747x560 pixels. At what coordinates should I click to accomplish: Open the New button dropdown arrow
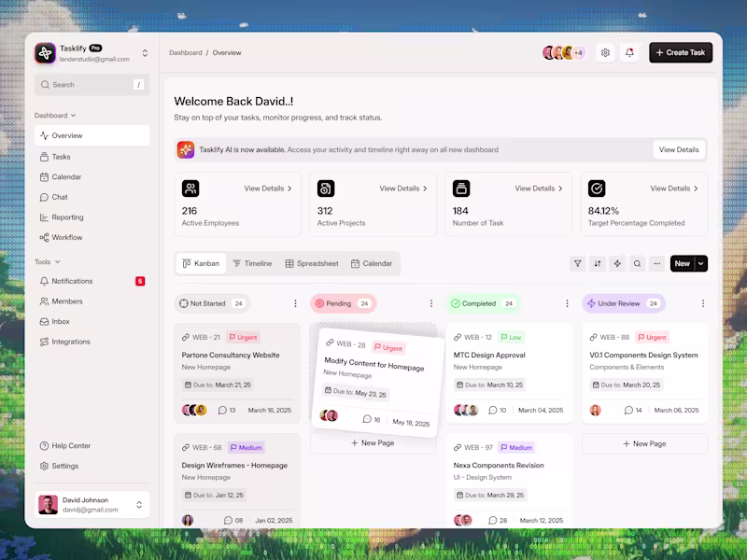pos(701,263)
